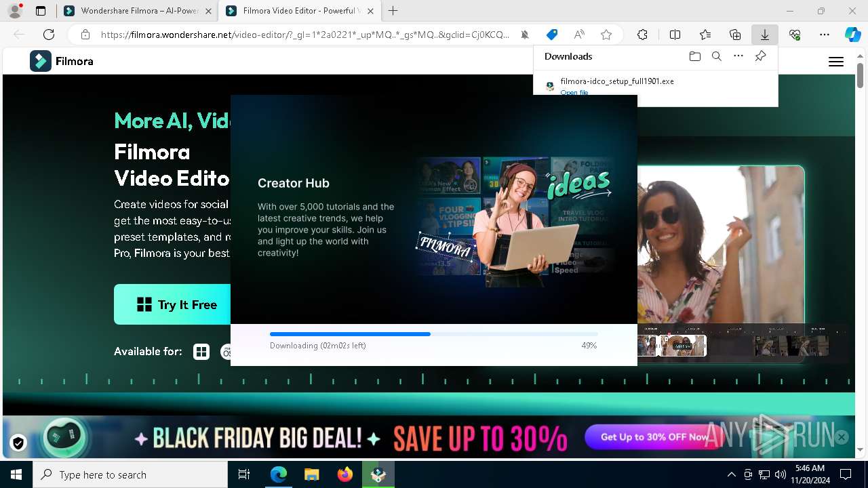868x488 pixels.
Task: Open more options in Downloads panel
Action: (738, 56)
